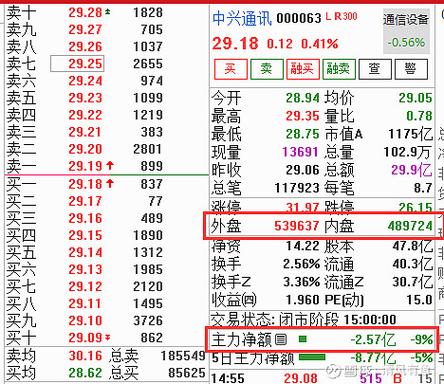Click sector change -0.56%
Screen dimensions: 444x384
pos(406,43)
